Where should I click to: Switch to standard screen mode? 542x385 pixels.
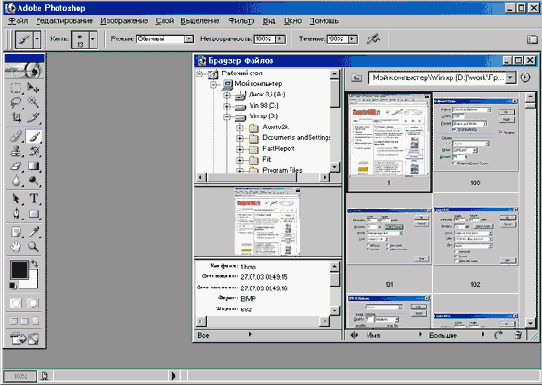coord(13,321)
